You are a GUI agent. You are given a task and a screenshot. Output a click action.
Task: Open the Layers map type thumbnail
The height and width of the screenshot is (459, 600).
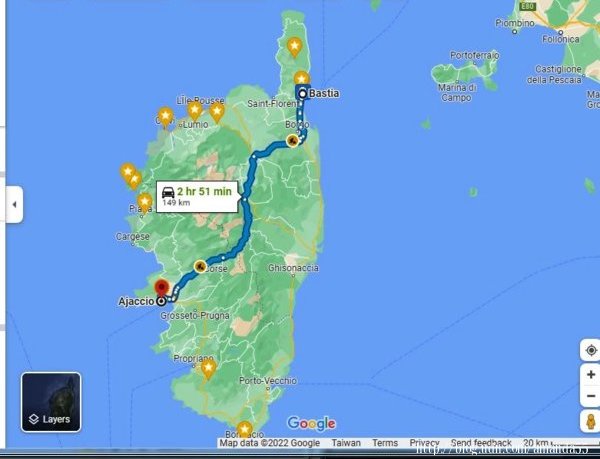51,402
